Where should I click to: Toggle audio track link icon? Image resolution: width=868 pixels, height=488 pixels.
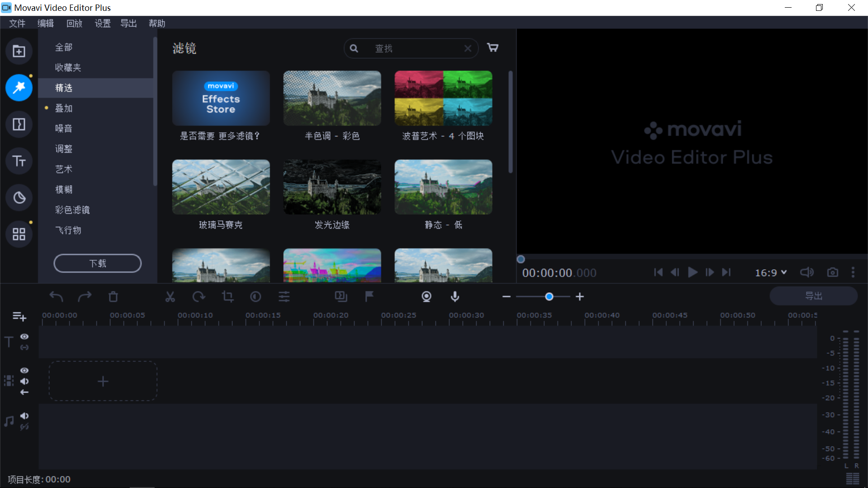[x=24, y=427]
